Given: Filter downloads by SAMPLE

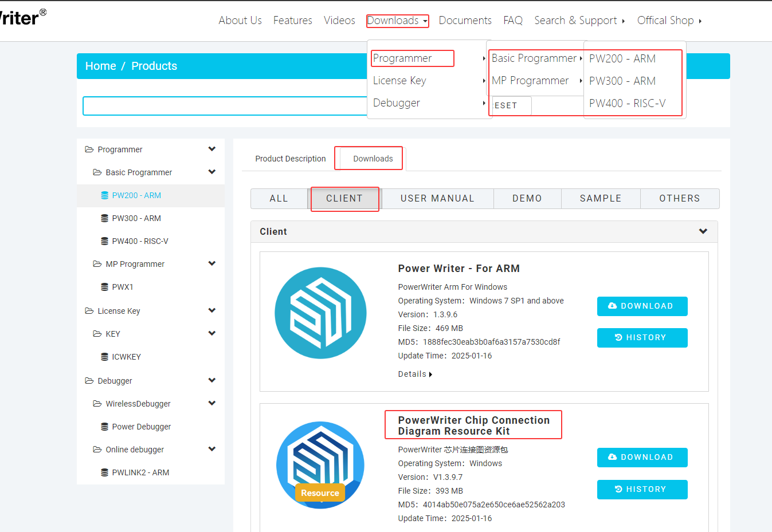Looking at the screenshot, I should click(601, 199).
